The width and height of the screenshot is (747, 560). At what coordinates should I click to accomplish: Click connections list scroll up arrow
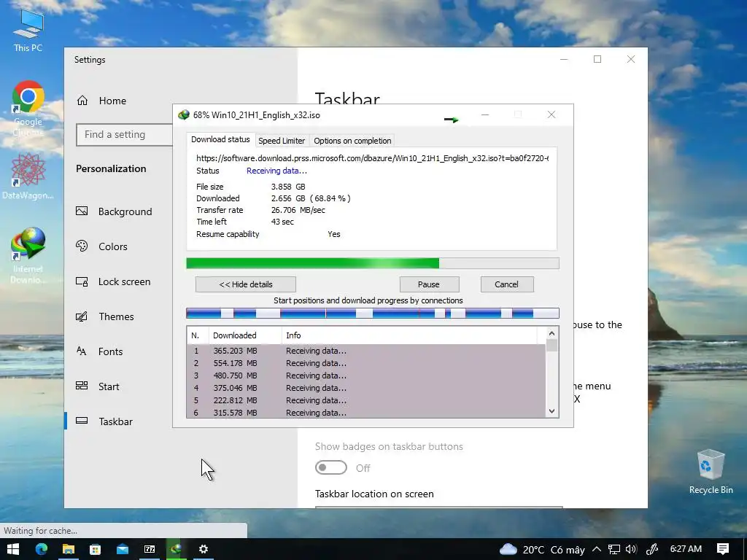551,333
